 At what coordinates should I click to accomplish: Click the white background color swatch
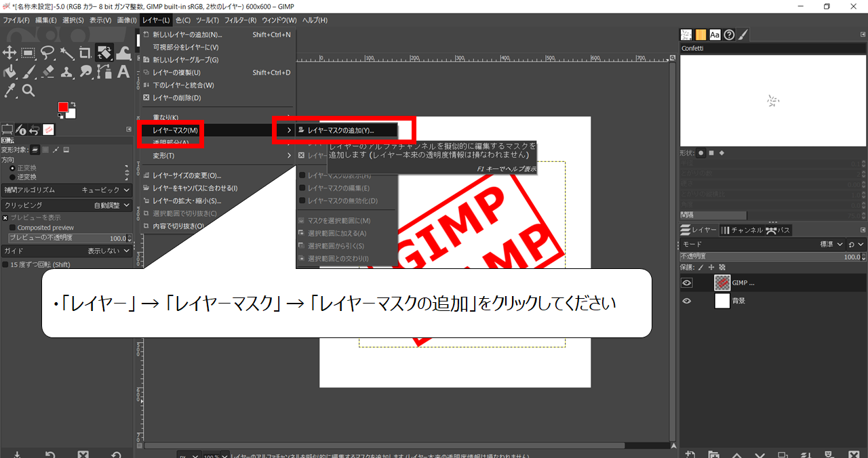pyautogui.click(x=72, y=114)
